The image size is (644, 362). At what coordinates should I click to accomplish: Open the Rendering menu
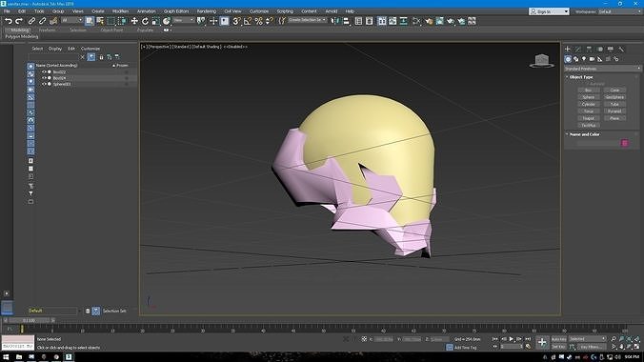[207, 11]
